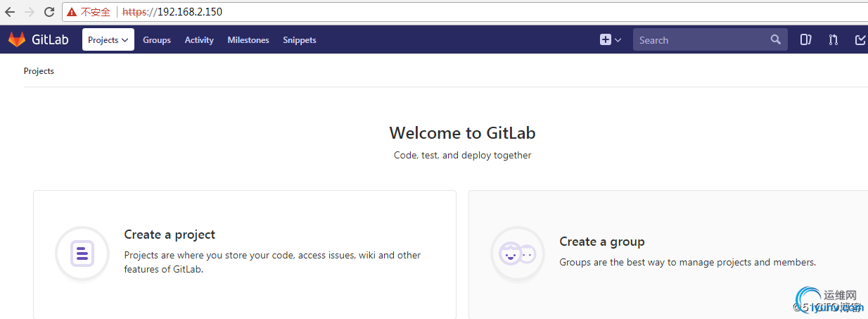The image size is (868, 319).
Task: Open the merge requests icon
Action: [x=834, y=40]
